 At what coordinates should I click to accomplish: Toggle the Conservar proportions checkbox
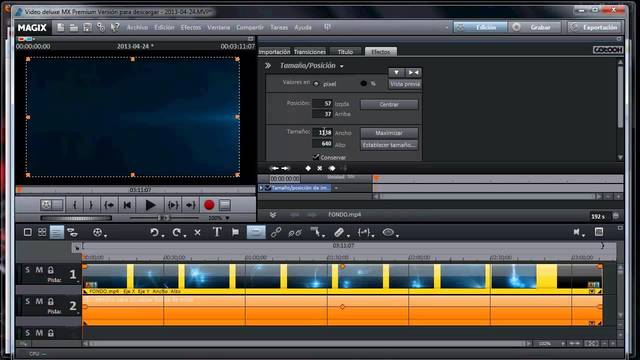[316, 157]
